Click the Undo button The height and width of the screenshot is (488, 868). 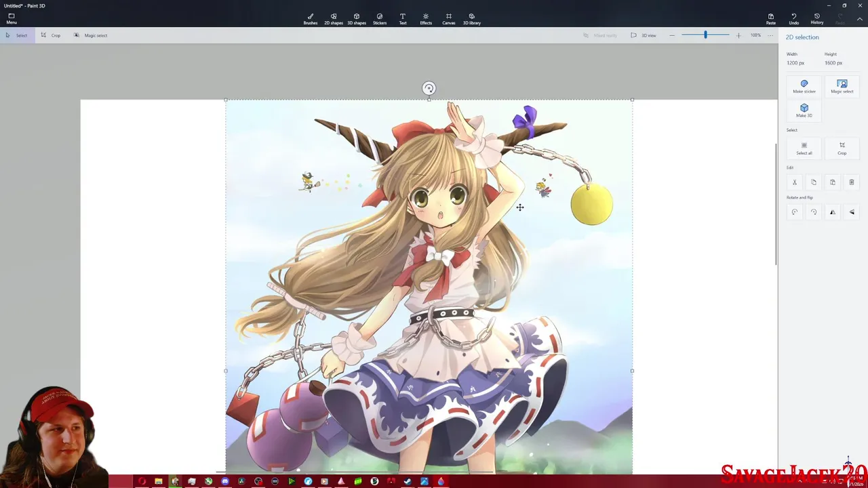click(794, 19)
